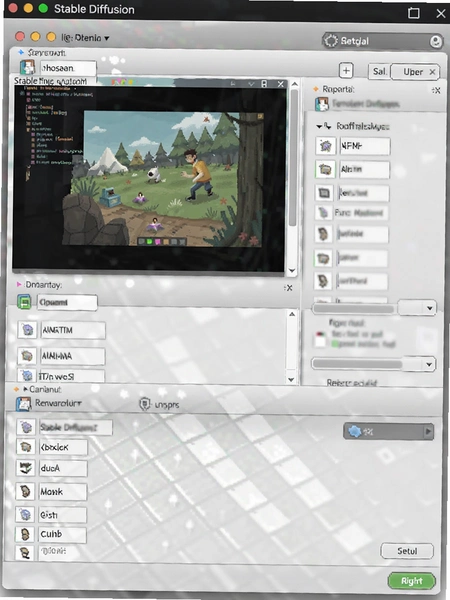The image size is (450, 600).
Task: Click the icon beside the NFMF field
Action: click(326, 146)
